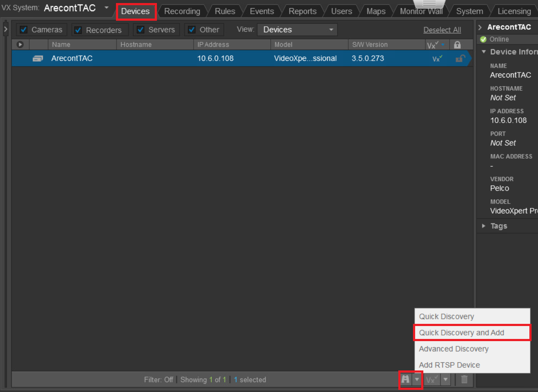This screenshot has height=392, width=538.
Task: Click the Deselect All link
Action: pos(442,30)
